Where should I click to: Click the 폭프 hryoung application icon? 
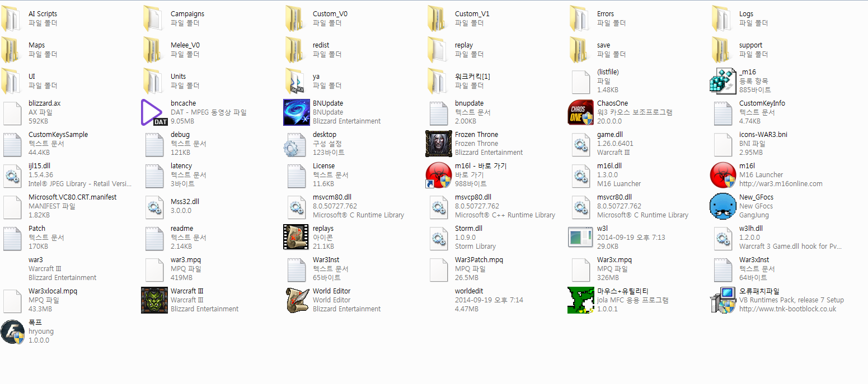12,331
